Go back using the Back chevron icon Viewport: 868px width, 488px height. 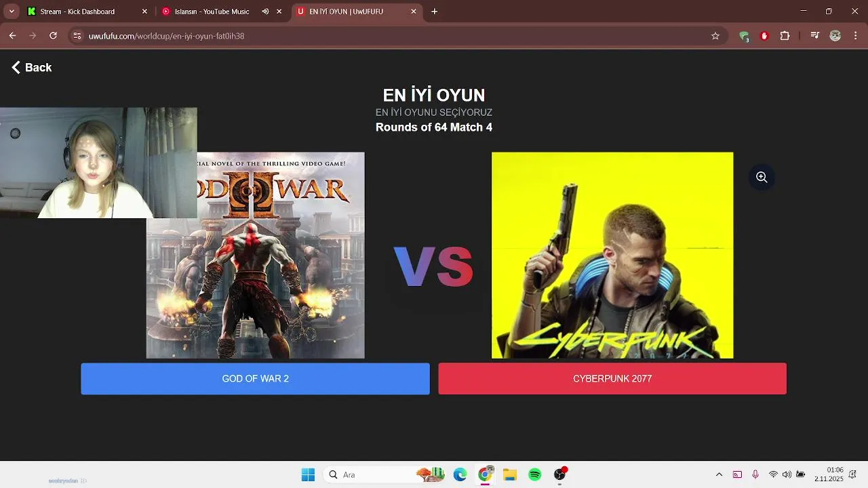16,67
